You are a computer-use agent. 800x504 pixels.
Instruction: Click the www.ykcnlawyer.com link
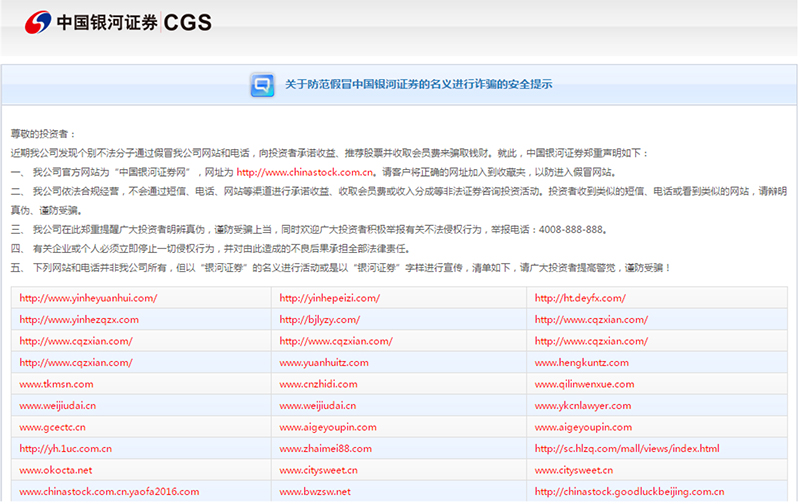(583, 406)
